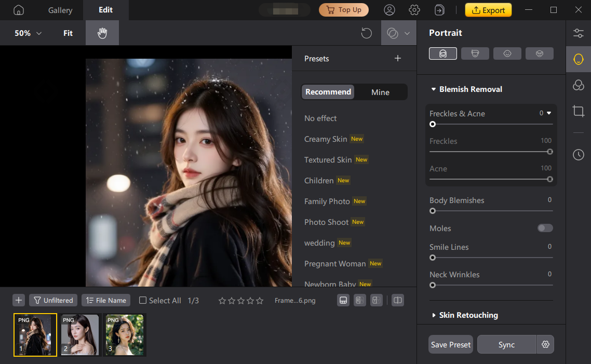This screenshot has height=364, width=591.
Task: Select the elderly face retouching category
Action: [x=539, y=53]
